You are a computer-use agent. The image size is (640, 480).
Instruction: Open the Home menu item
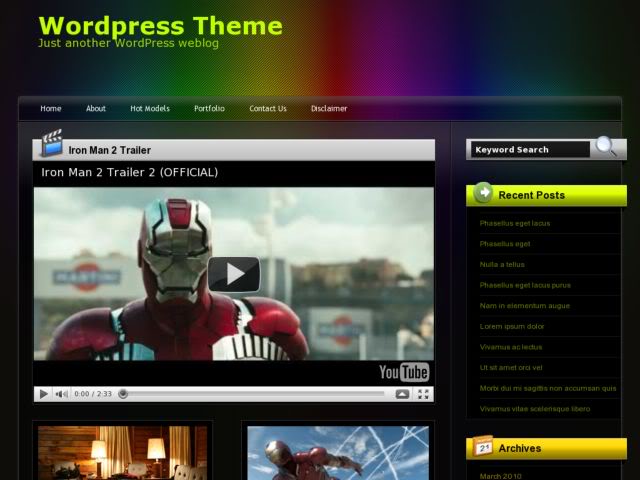tap(51, 109)
